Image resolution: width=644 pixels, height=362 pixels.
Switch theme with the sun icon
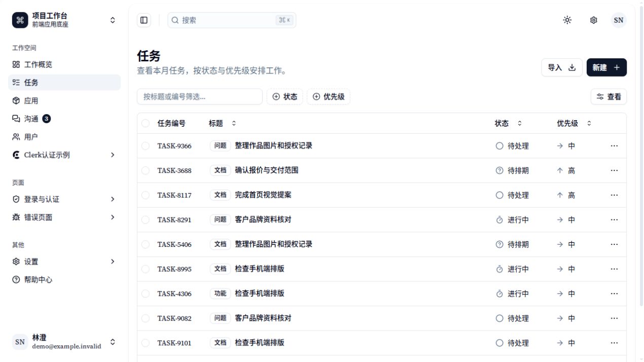[x=567, y=20]
